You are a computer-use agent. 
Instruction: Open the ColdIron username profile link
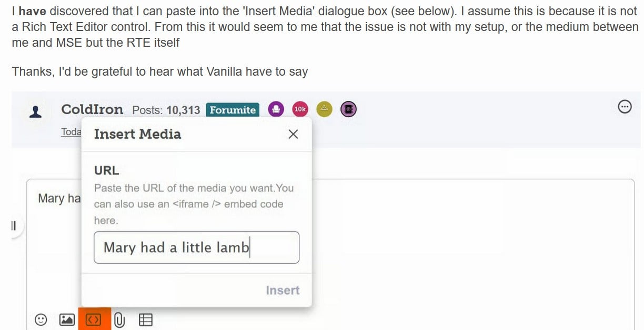point(92,109)
